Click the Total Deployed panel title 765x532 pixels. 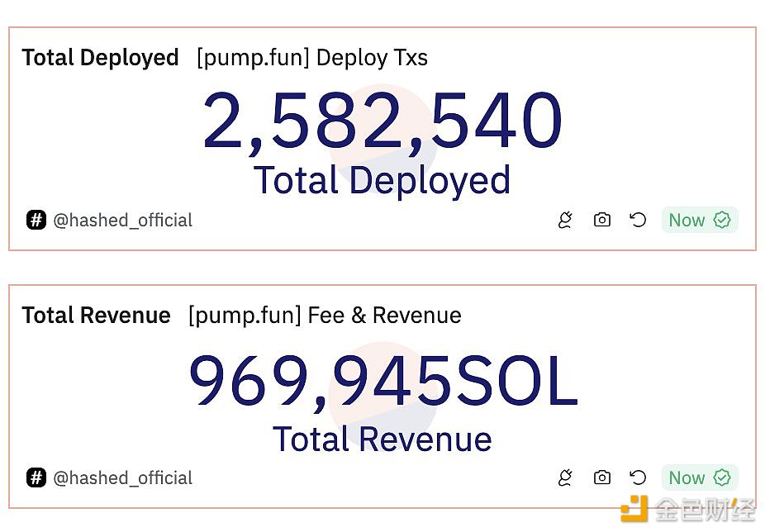100,58
